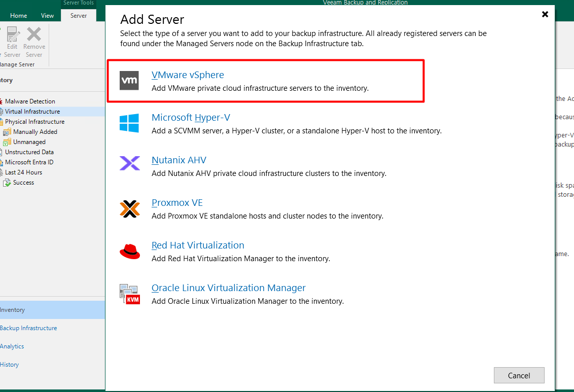Click the Add Server dialog title
This screenshot has width=574, height=392.
(x=152, y=19)
